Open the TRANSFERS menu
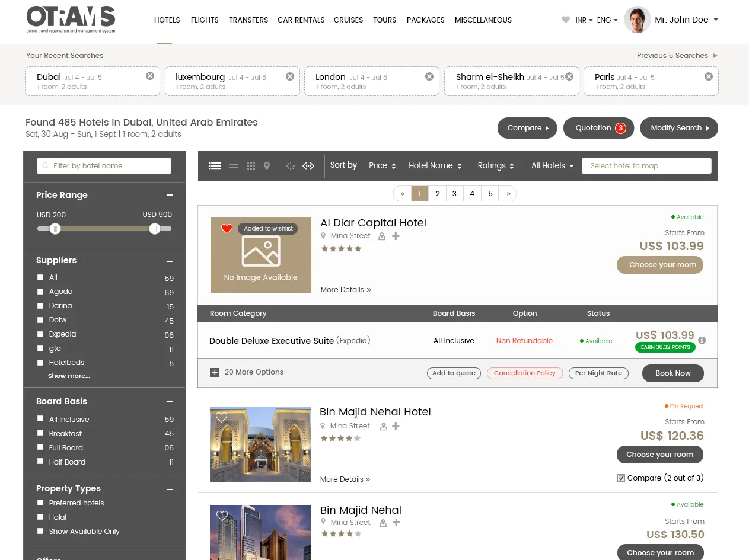This screenshot has height=560, width=749. tap(248, 20)
